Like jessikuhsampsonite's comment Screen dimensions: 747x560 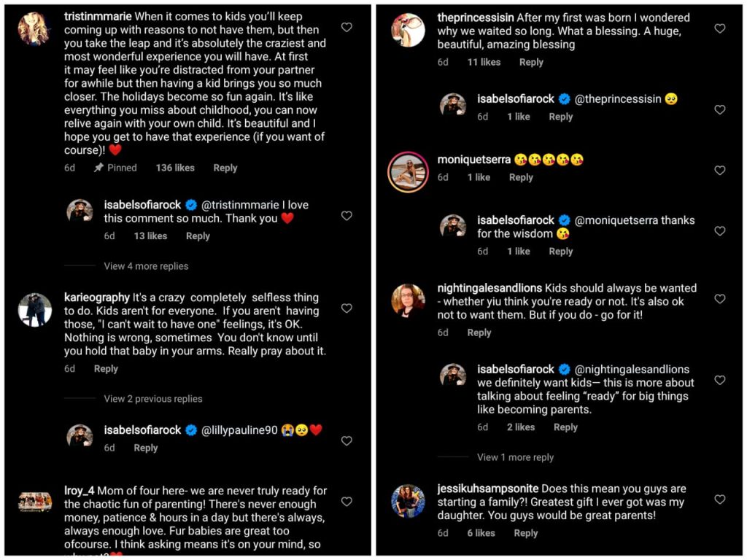pos(720,499)
